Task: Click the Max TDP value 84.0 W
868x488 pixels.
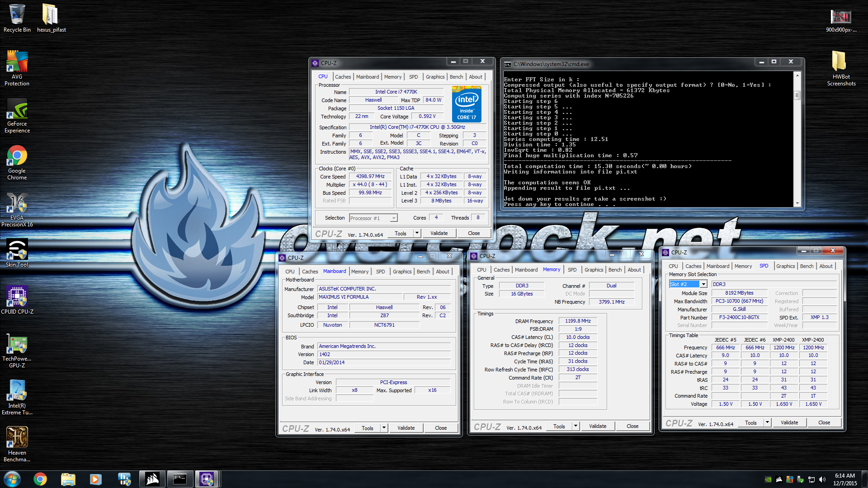Action: pos(433,100)
